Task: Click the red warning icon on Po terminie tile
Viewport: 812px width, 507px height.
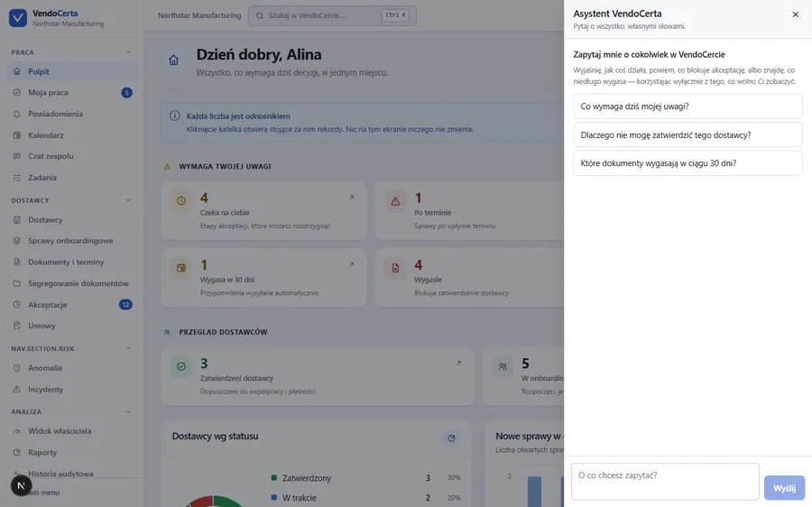Action: tap(396, 201)
